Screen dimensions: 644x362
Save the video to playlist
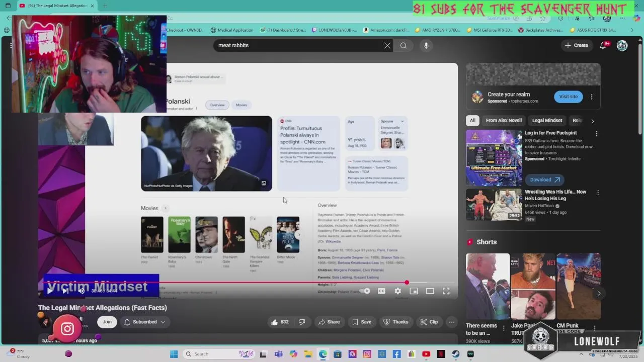click(362, 322)
